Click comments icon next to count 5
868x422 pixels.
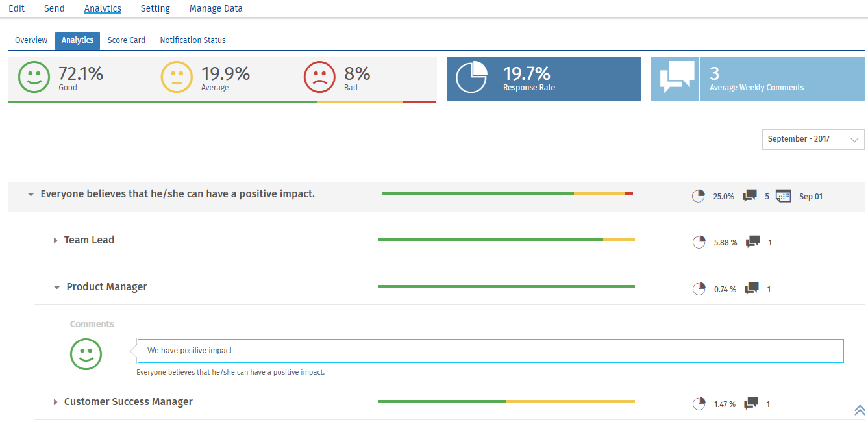(749, 196)
